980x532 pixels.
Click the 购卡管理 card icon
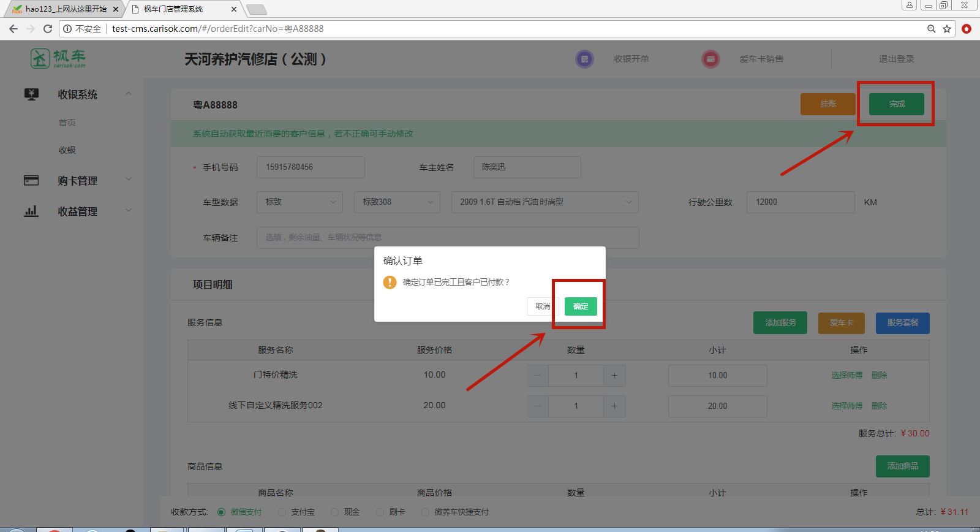(31, 180)
